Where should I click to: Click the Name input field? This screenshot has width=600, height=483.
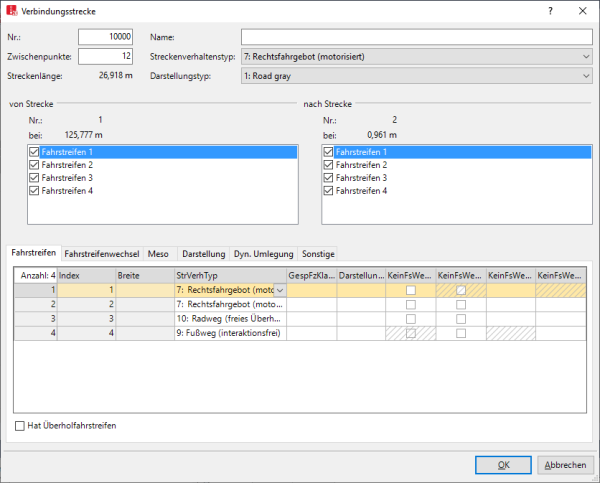tap(416, 37)
